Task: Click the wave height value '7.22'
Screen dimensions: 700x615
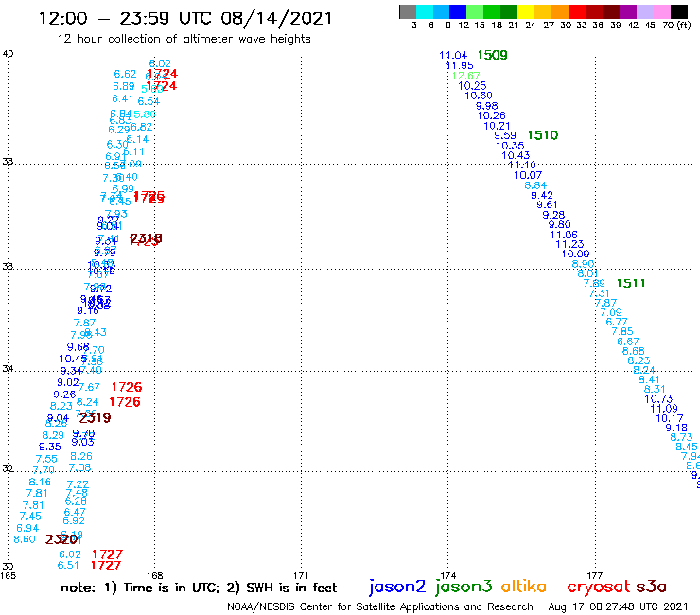Action: (78, 484)
